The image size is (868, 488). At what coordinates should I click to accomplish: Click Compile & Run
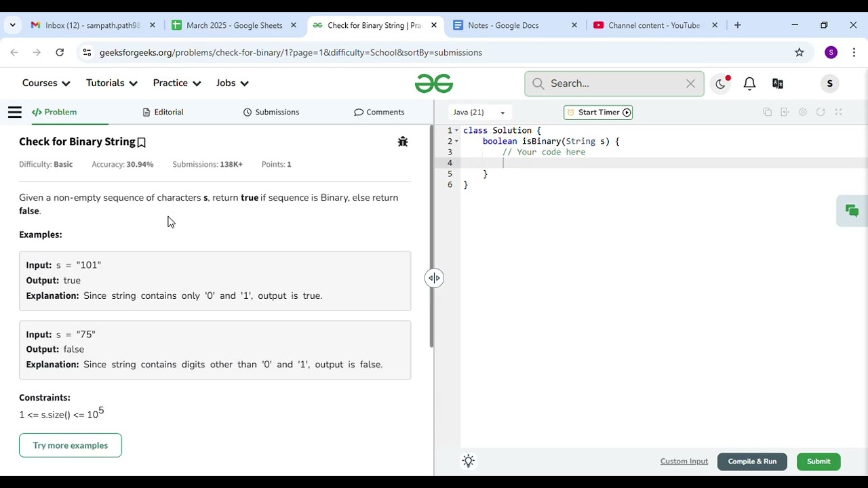click(752, 462)
